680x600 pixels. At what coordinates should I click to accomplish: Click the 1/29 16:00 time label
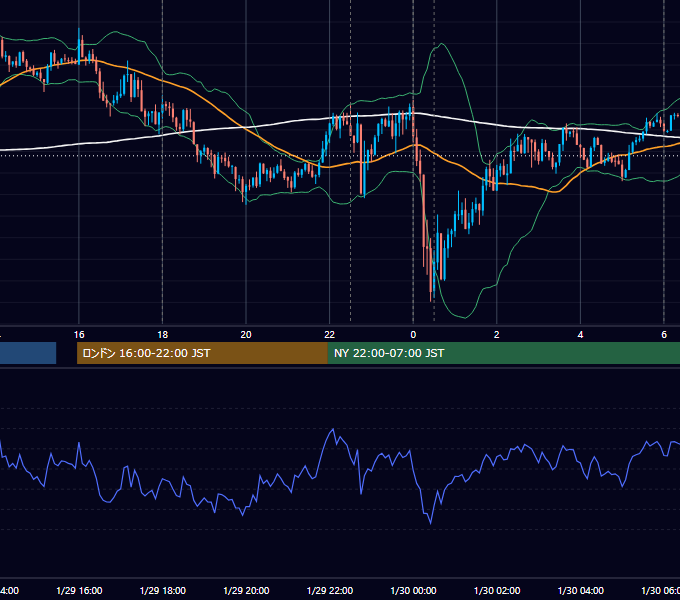[79, 590]
